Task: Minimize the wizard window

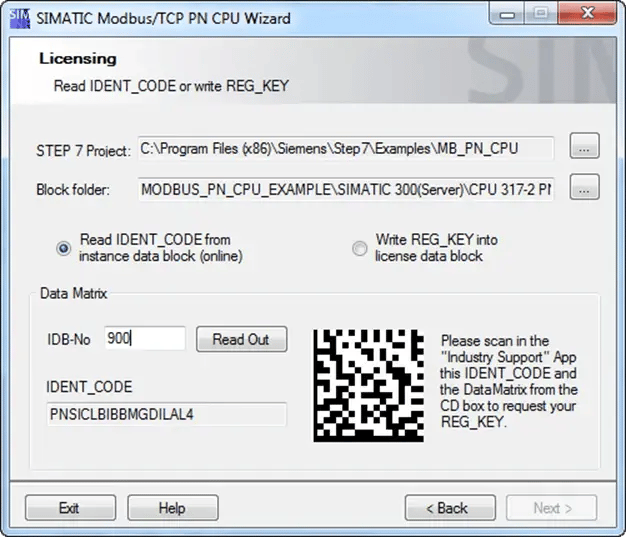Action: (x=507, y=14)
